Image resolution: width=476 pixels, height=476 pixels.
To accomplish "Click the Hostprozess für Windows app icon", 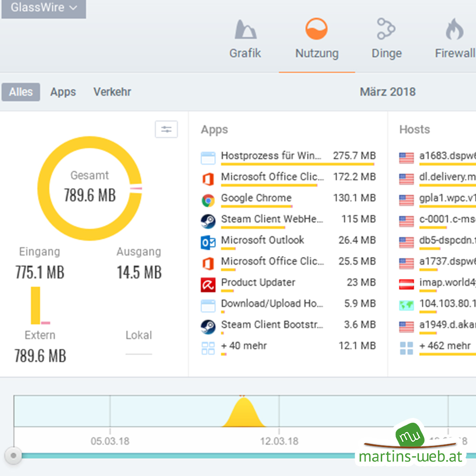I will point(208,158).
